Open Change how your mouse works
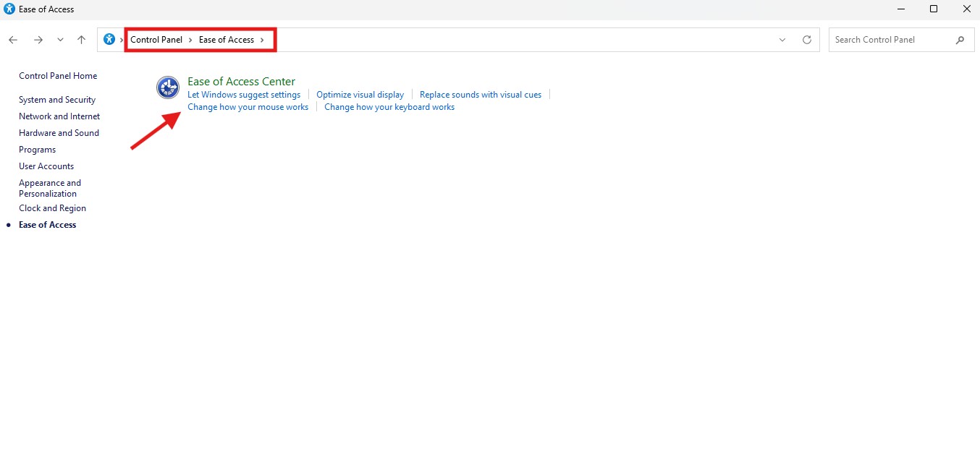 (x=248, y=107)
